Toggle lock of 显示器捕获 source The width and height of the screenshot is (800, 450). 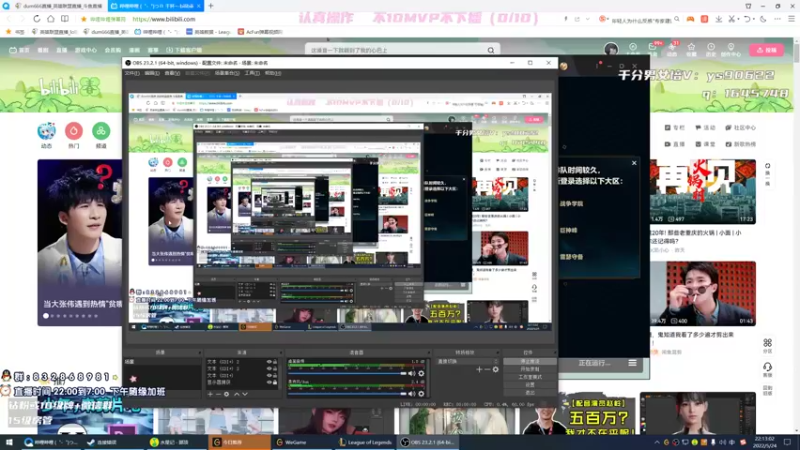pos(275,382)
